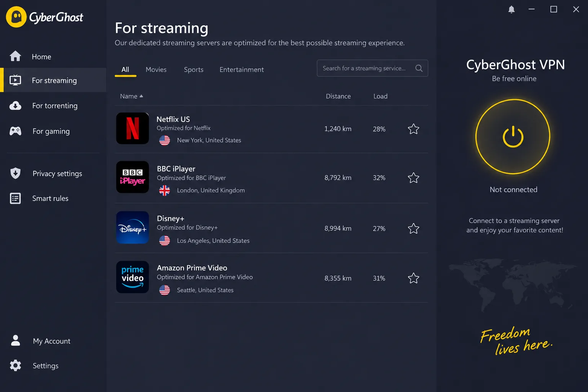
Task: Select the For streaming sidebar icon
Action: pos(15,80)
